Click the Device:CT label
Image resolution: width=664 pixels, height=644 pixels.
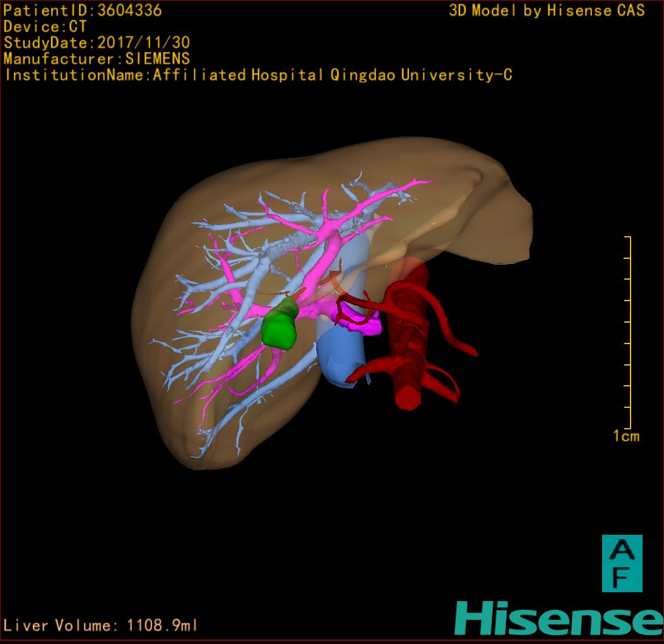(45, 27)
